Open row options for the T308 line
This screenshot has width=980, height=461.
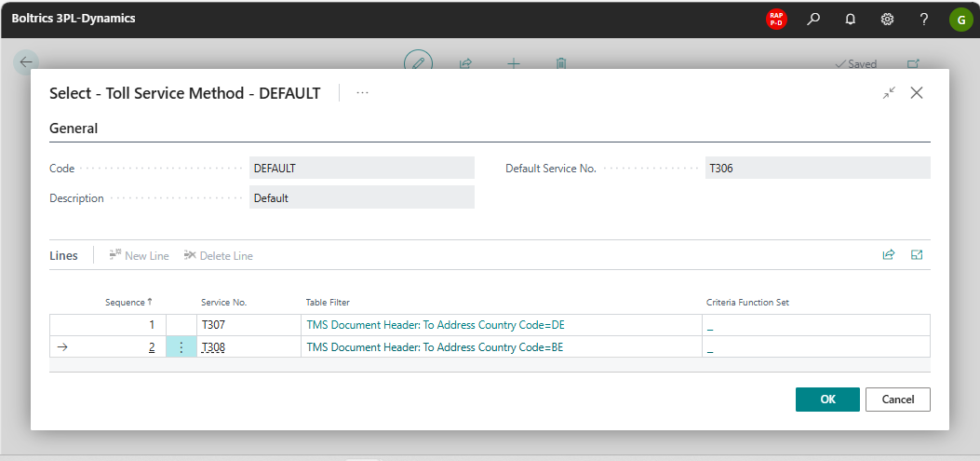coord(181,347)
